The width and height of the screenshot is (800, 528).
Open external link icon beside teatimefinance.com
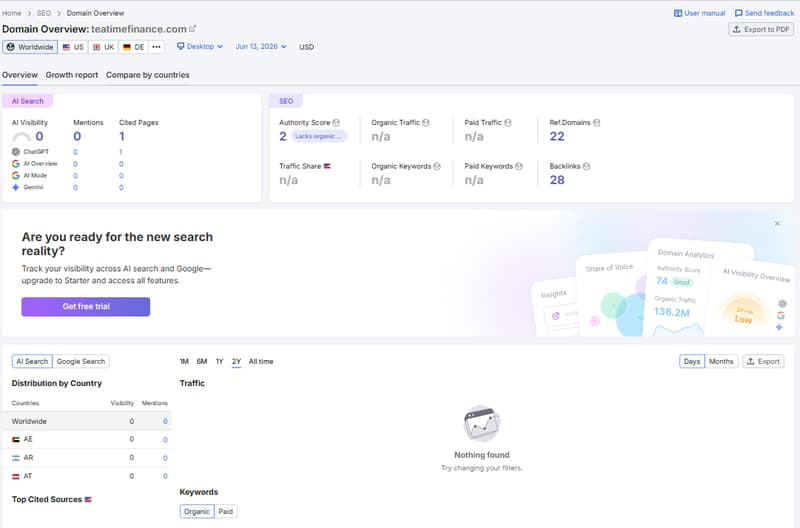coord(192,29)
